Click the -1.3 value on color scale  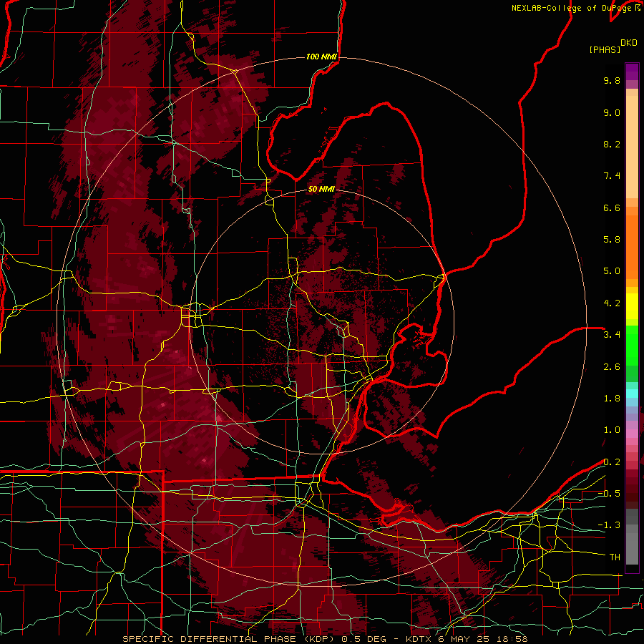tap(609, 525)
